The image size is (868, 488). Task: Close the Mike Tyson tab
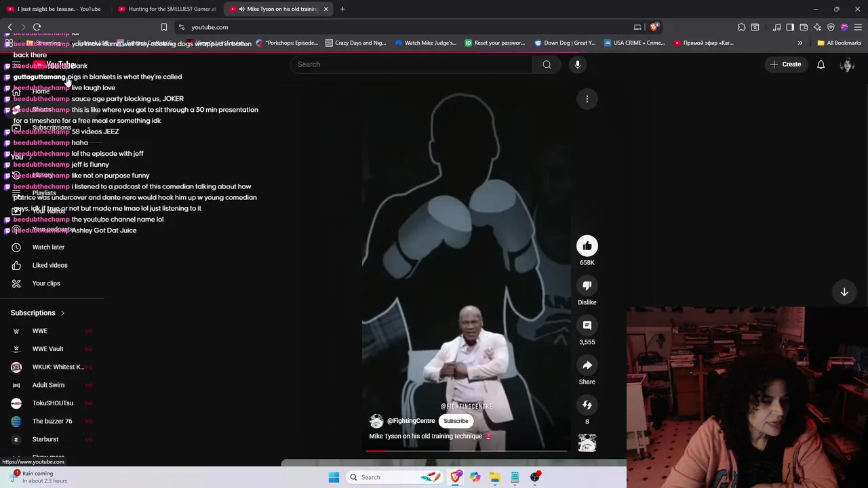pyautogui.click(x=325, y=9)
